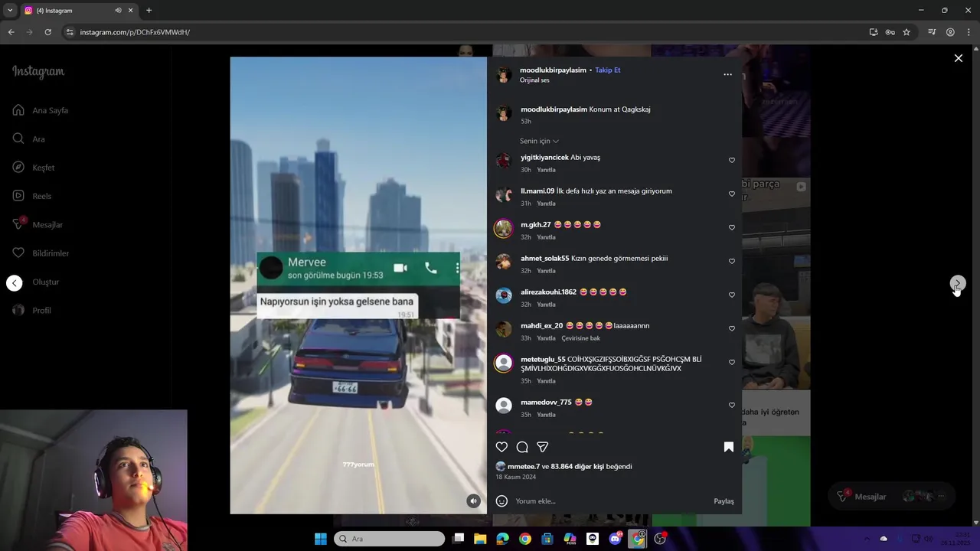Image resolution: width=980 pixels, height=551 pixels.
Task: Open Discord from taskbar
Action: coord(615,539)
